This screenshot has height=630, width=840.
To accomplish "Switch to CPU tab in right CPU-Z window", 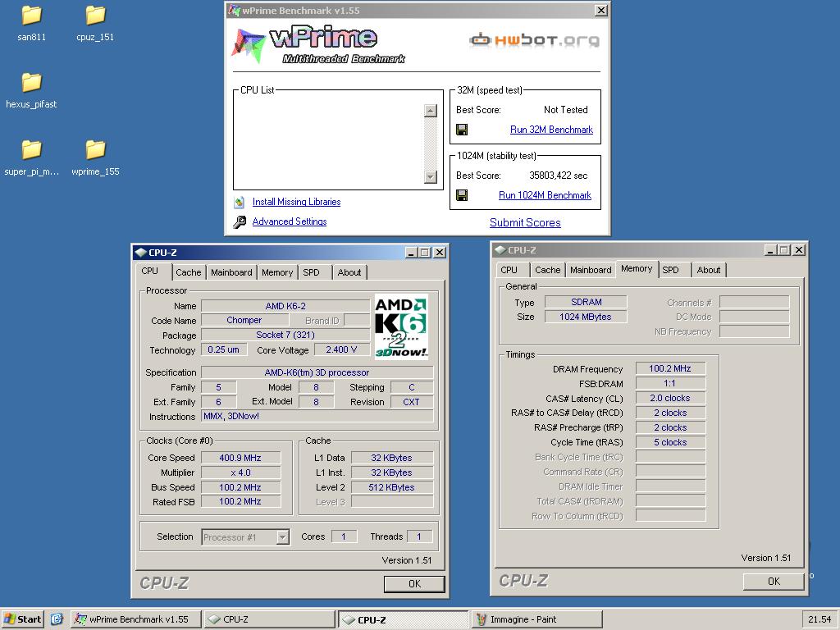I will point(509,271).
